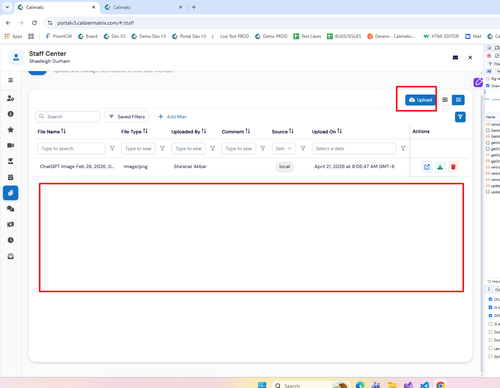Open the browser tab search dropdown arrow

click(x=7, y=7)
